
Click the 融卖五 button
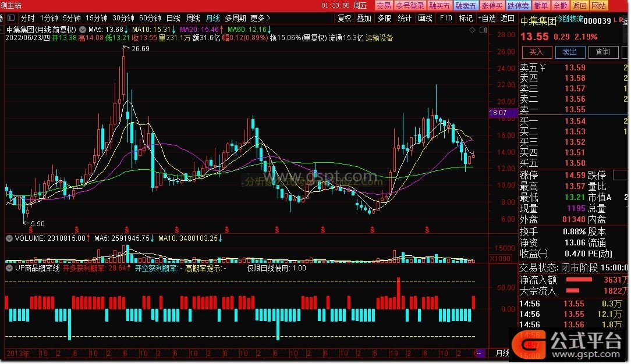[x=466, y=6]
